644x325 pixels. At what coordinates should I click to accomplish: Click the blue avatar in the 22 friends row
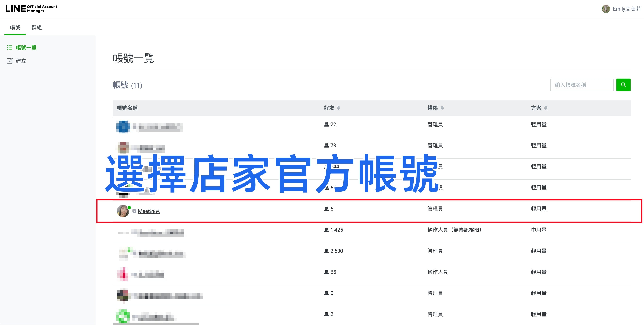pos(123,127)
